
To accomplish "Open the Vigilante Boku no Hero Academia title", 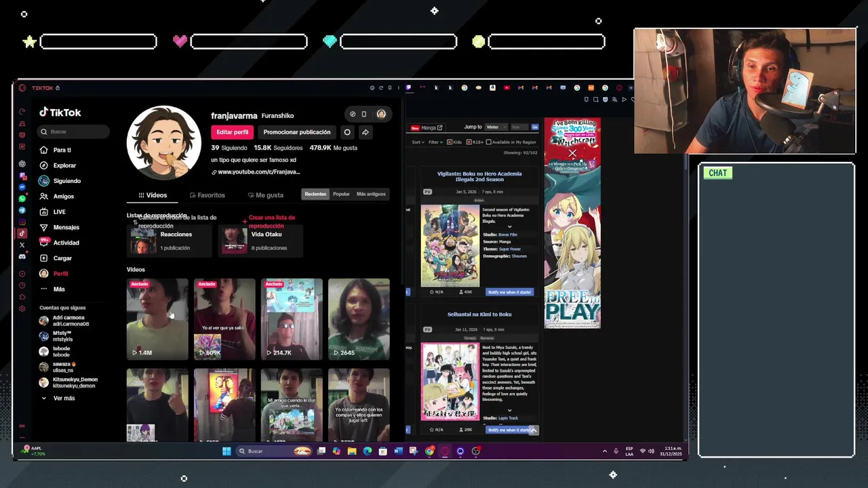I will tap(479, 176).
